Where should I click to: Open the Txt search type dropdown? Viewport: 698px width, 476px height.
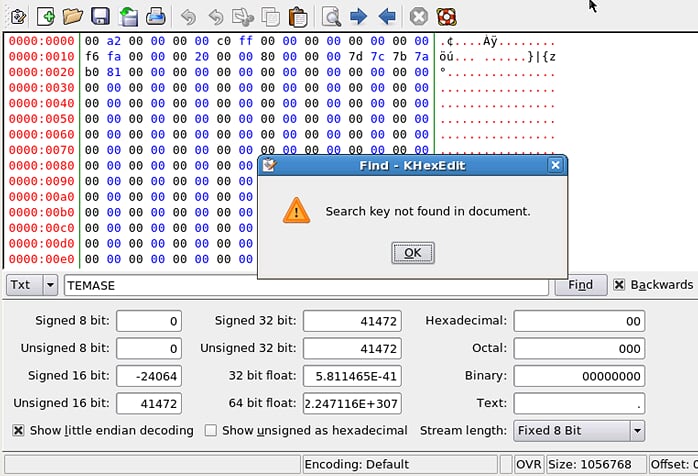[x=32, y=285]
